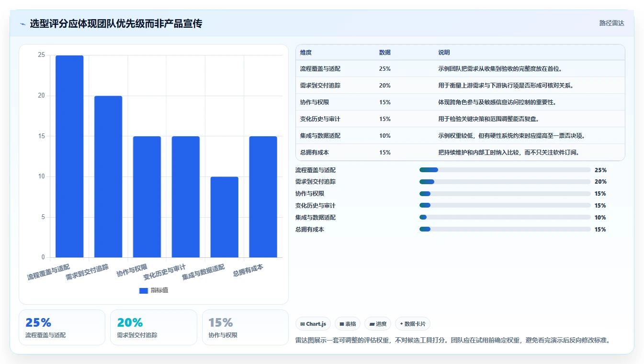644x364 pixels.
Task: Click the 集成与数据适配 bar in the chart
Action: tap(225, 217)
